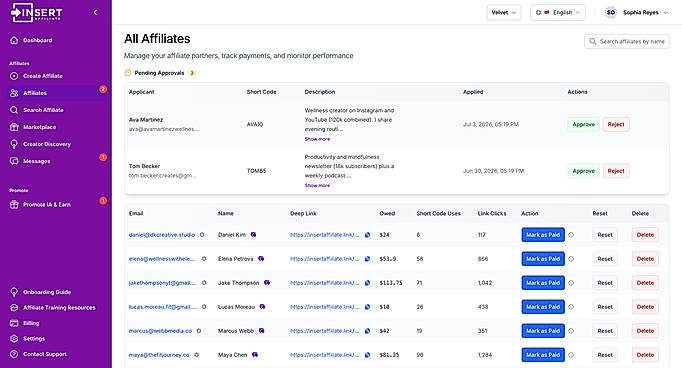
Task: Click the Search Affiliate magnifier icon
Action: (14, 110)
